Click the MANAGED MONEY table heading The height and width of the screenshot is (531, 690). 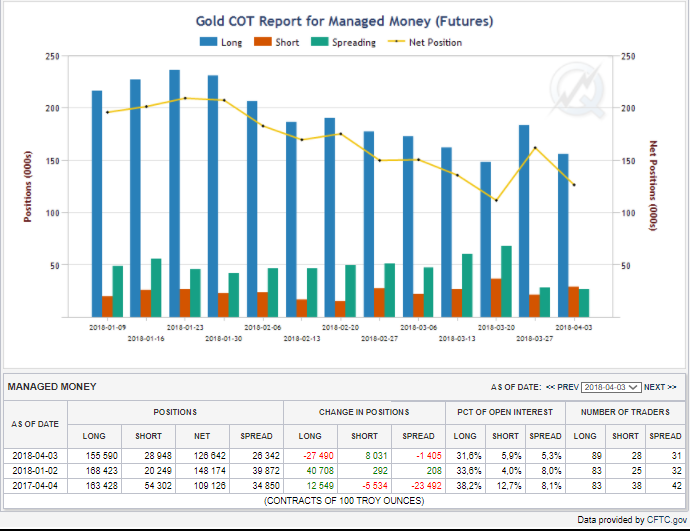pos(52,387)
